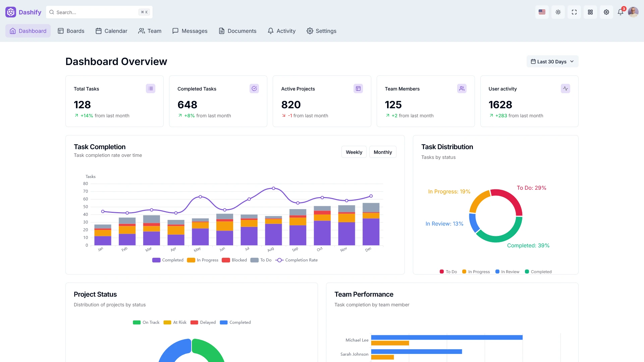Click the Active Projects layout icon
The height and width of the screenshot is (362, 644).
(358, 88)
